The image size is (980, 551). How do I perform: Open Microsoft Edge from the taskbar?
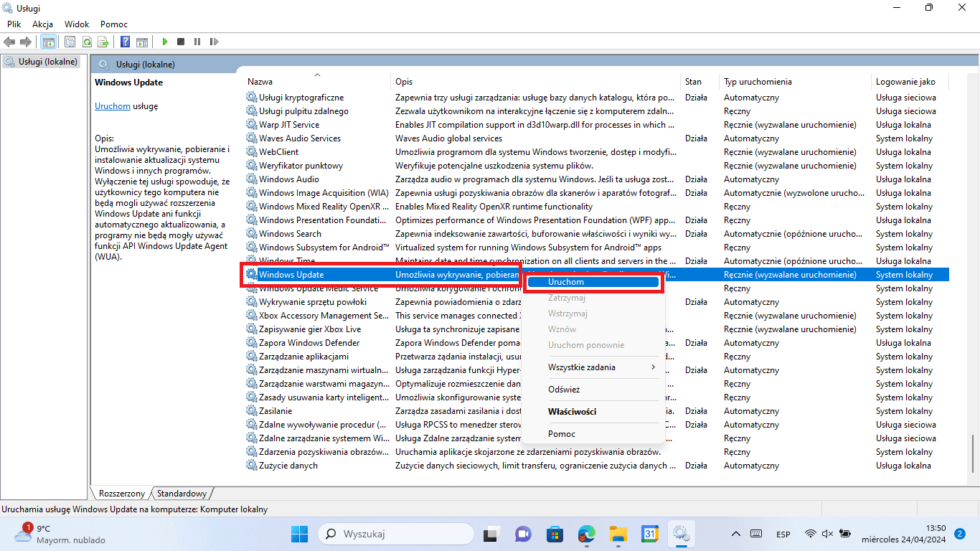coord(587,534)
